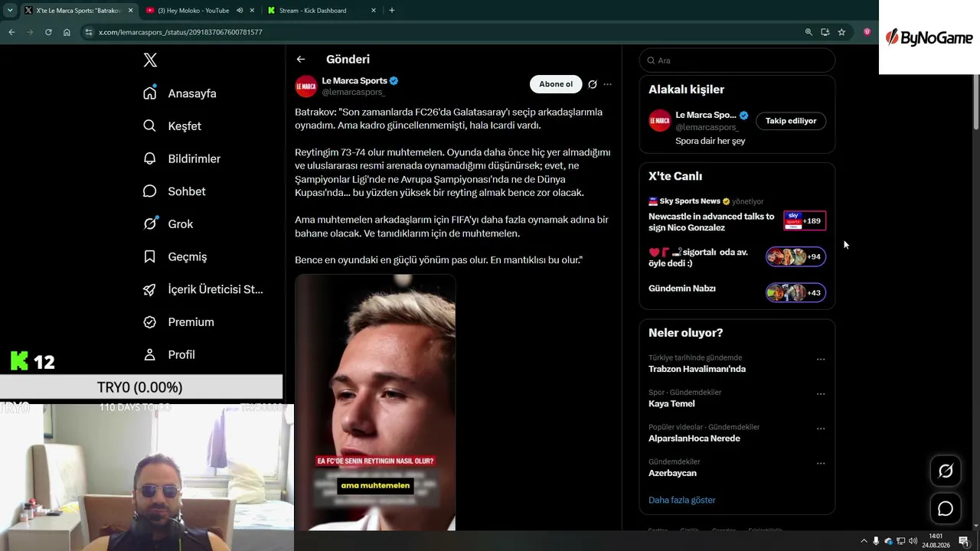
Task: Open the Windows notification center
Action: [x=964, y=541]
